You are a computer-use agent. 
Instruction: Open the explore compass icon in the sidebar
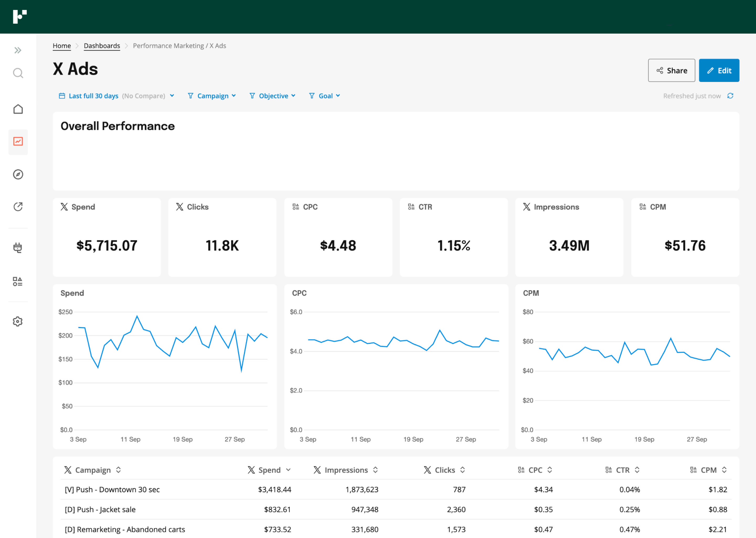point(18,174)
